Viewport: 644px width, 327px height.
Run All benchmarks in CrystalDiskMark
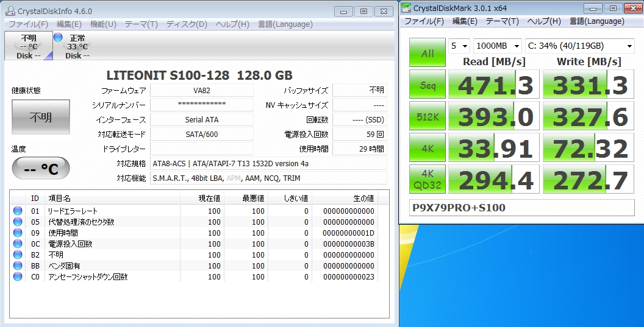point(428,52)
